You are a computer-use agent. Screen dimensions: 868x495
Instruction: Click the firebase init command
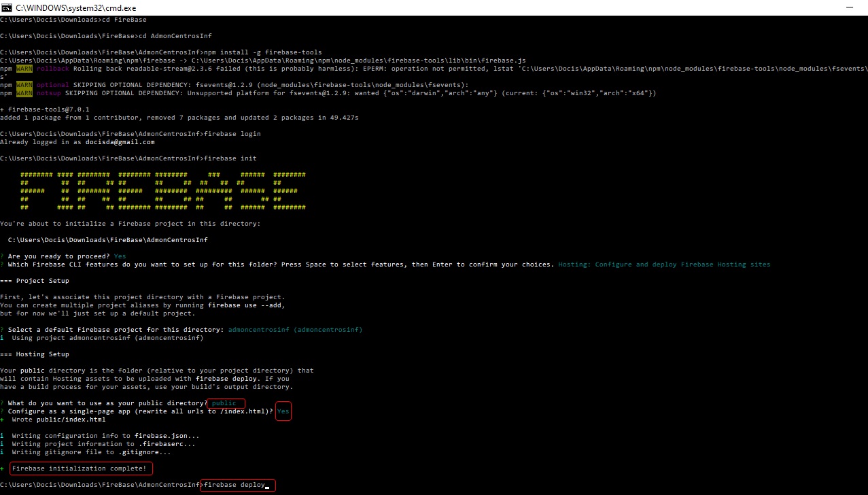230,158
